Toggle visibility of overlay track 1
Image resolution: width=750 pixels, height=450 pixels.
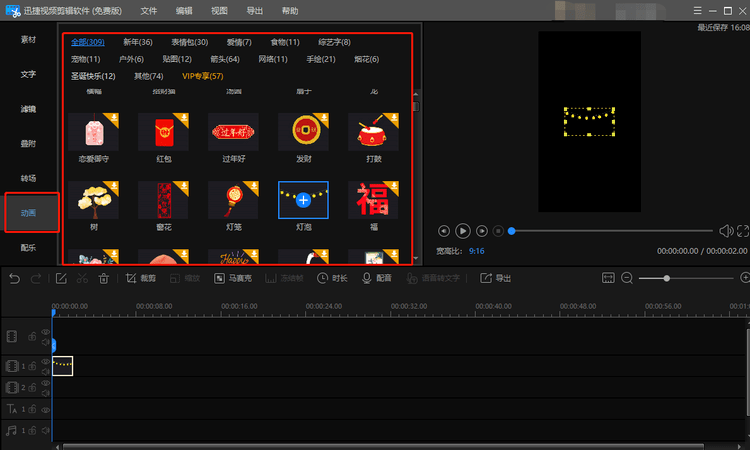click(45, 362)
